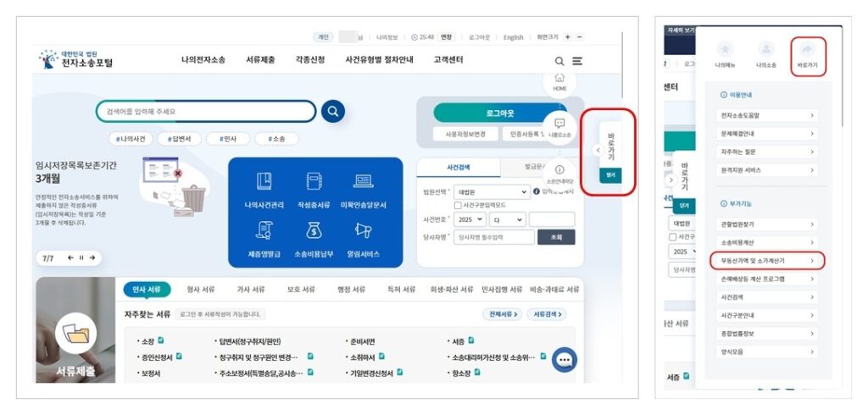This screenshot has width=868, height=415.
Task: Click the magnifier search button beside search box
Action: (x=333, y=111)
